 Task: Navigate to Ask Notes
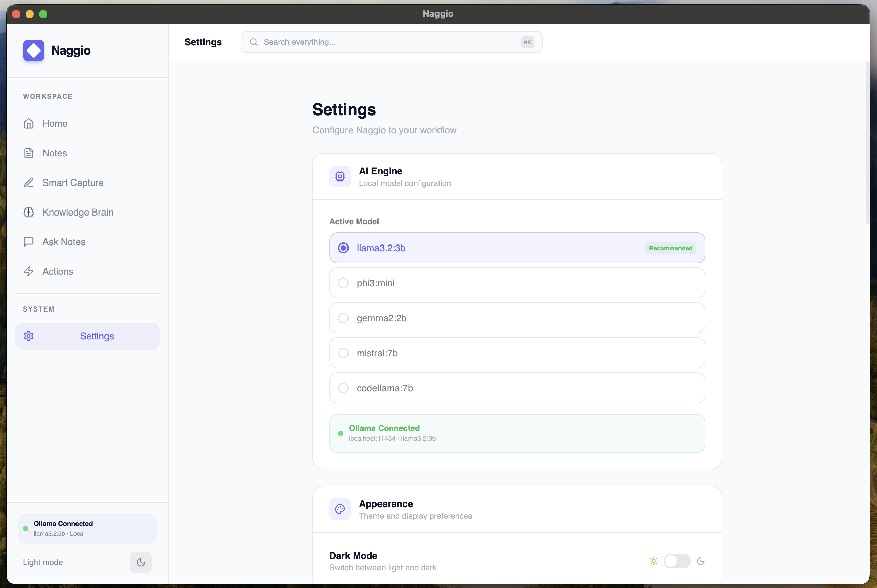(x=87, y=242)
